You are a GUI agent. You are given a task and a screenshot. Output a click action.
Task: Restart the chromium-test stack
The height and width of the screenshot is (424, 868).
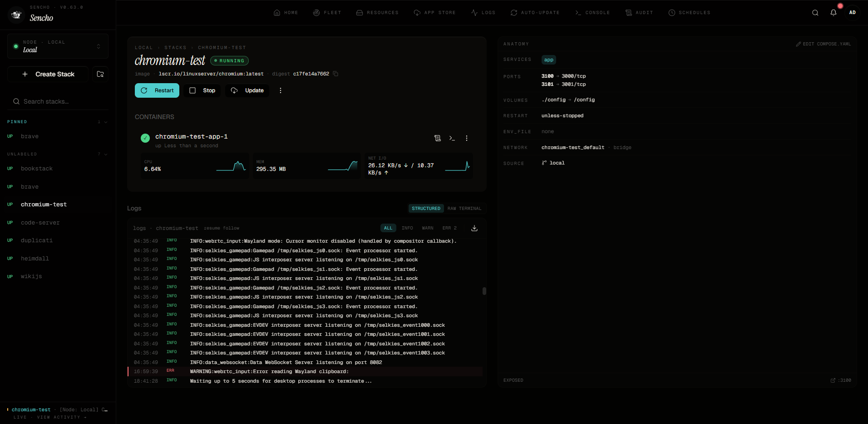[x=157, y=90]
